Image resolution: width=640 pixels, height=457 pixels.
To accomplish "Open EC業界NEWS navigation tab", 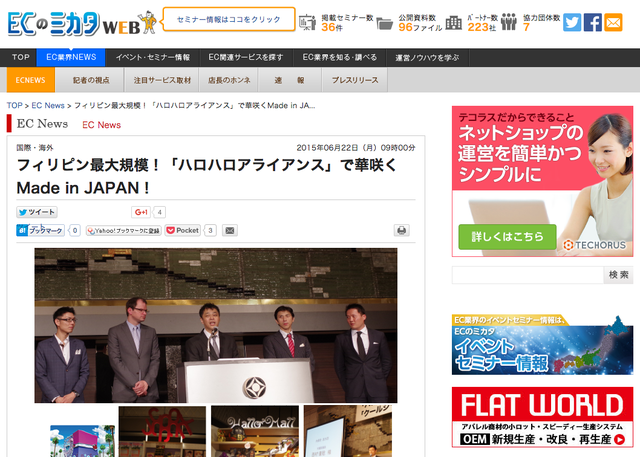I will (x=71, y=58).
